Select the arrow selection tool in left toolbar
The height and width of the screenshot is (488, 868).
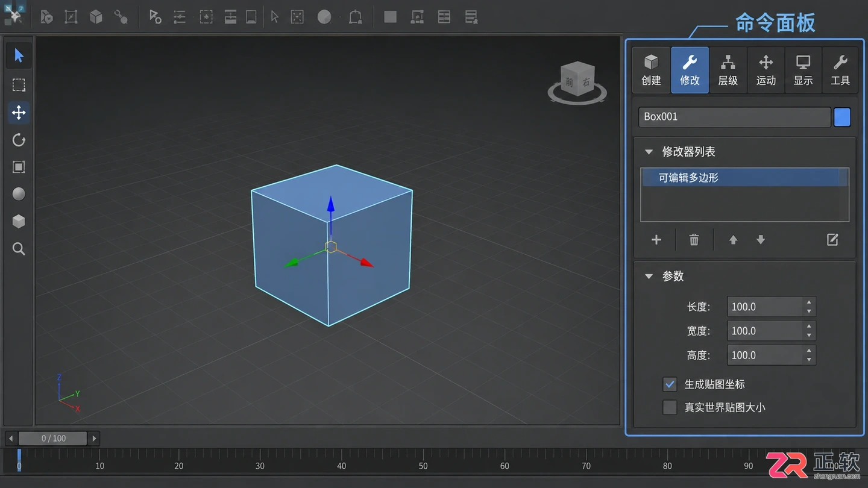click(19, 56)
